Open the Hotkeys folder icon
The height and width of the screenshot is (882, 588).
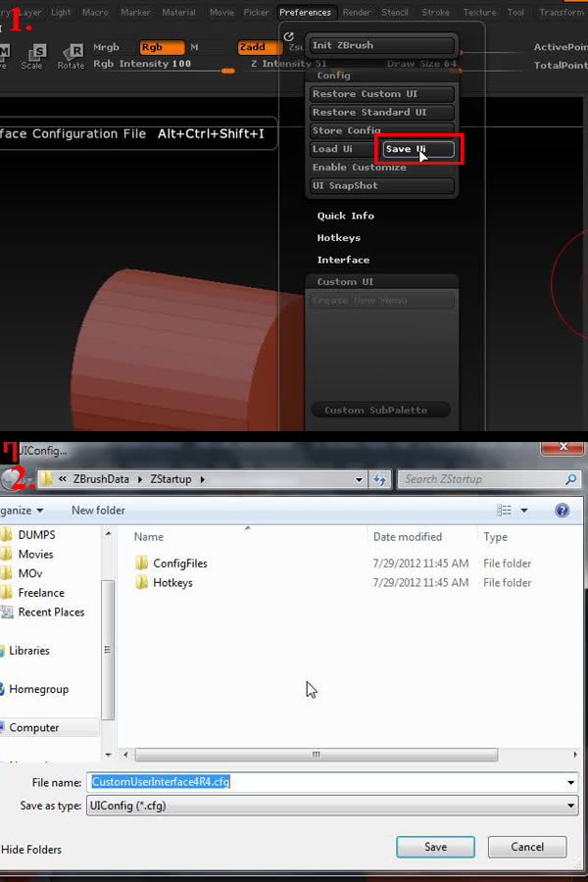142,582
